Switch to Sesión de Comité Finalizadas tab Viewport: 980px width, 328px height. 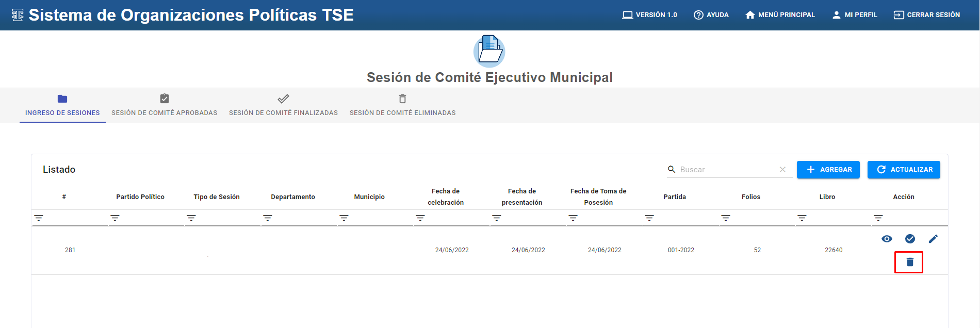283,105
